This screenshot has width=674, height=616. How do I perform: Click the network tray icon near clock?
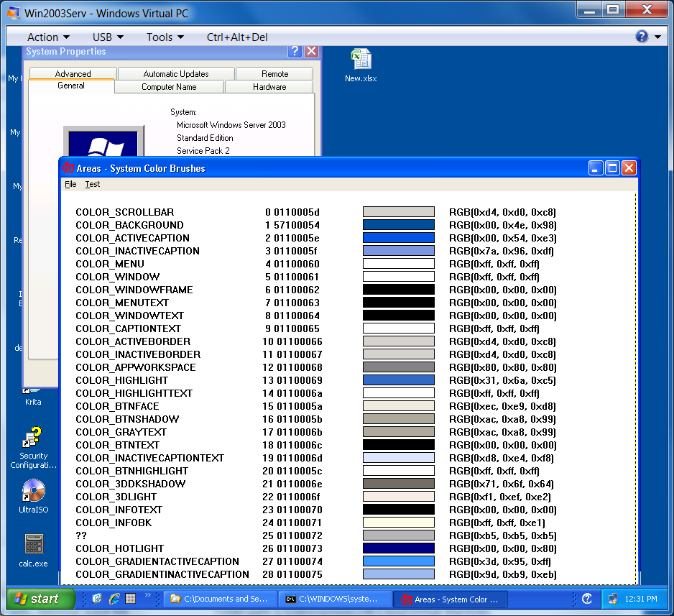point(613,598)
